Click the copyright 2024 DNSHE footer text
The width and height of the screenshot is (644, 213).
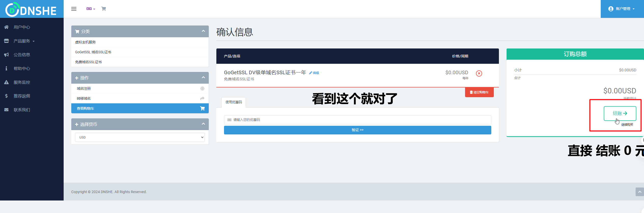pyautogui.click(x=109, y=192)
